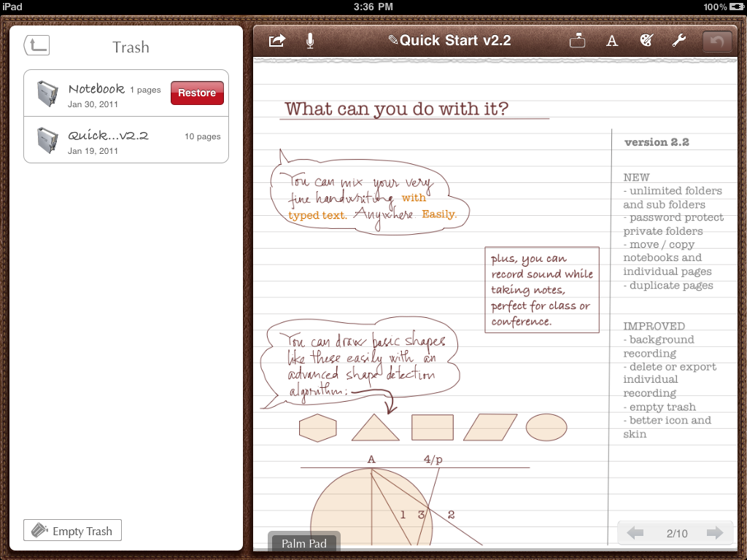Open the color palette icon
This screenshot has height=560, width=747.
click(x=646, y=41)
